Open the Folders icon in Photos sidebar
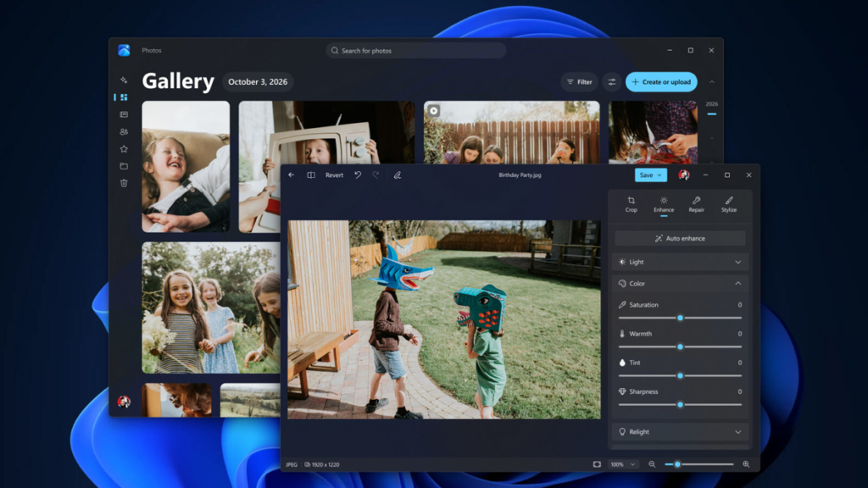 pyautogui.click(x=124, y=166)
